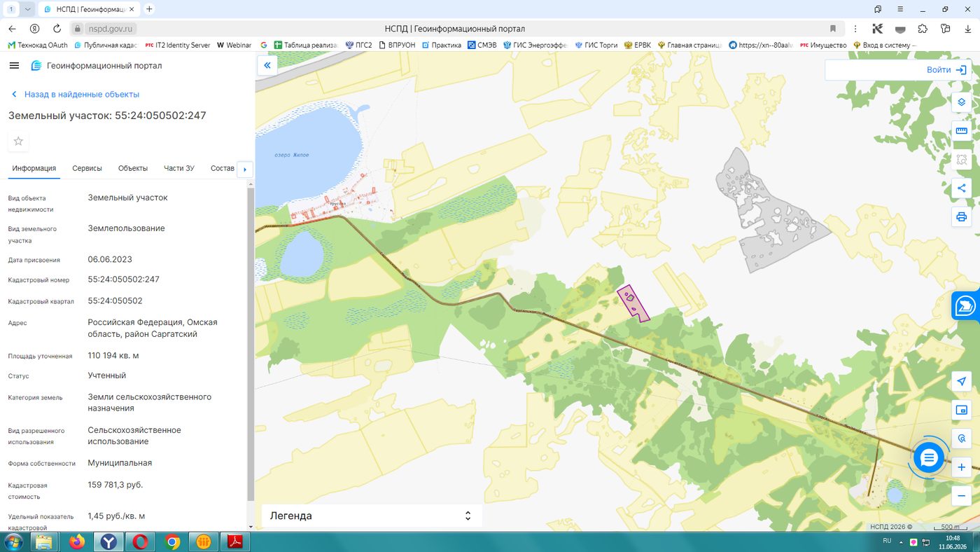Click Назад в найденные объекты link
The image size is (980, 552).
point(81,94)
